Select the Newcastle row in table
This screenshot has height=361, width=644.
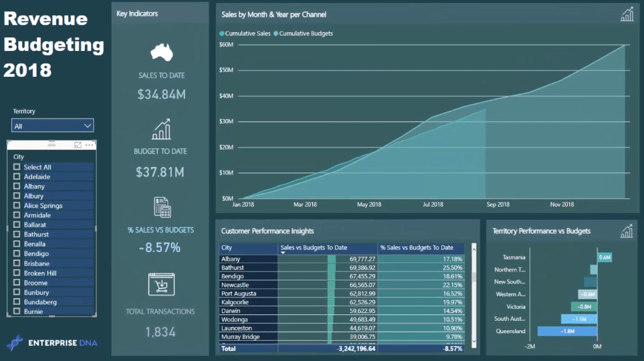point(342,285)
